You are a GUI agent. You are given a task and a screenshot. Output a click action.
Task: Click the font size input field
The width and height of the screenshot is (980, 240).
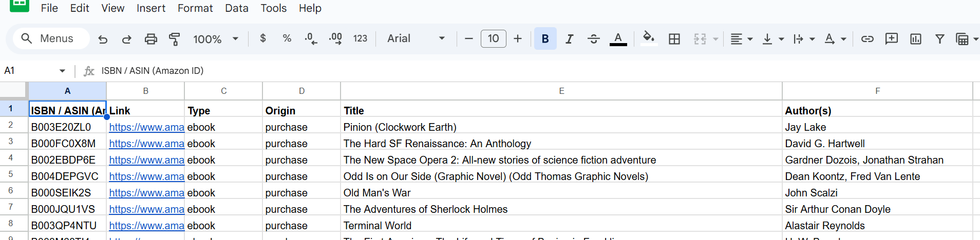click(x=493, y=38)
